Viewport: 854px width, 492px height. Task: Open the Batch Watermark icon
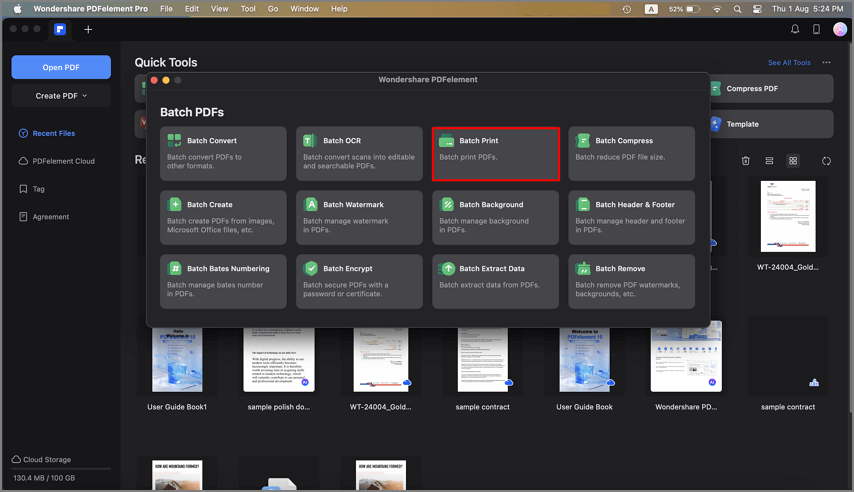310,204
